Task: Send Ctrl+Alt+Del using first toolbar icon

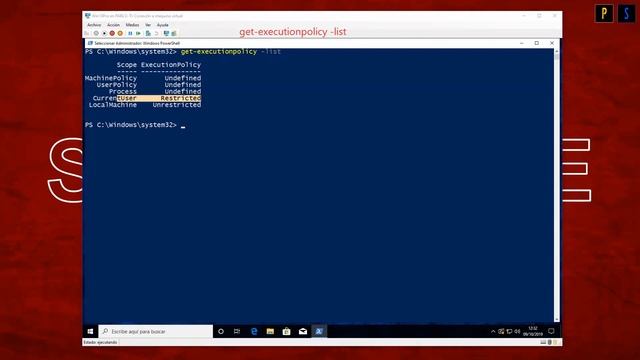Action: (87, 33)
